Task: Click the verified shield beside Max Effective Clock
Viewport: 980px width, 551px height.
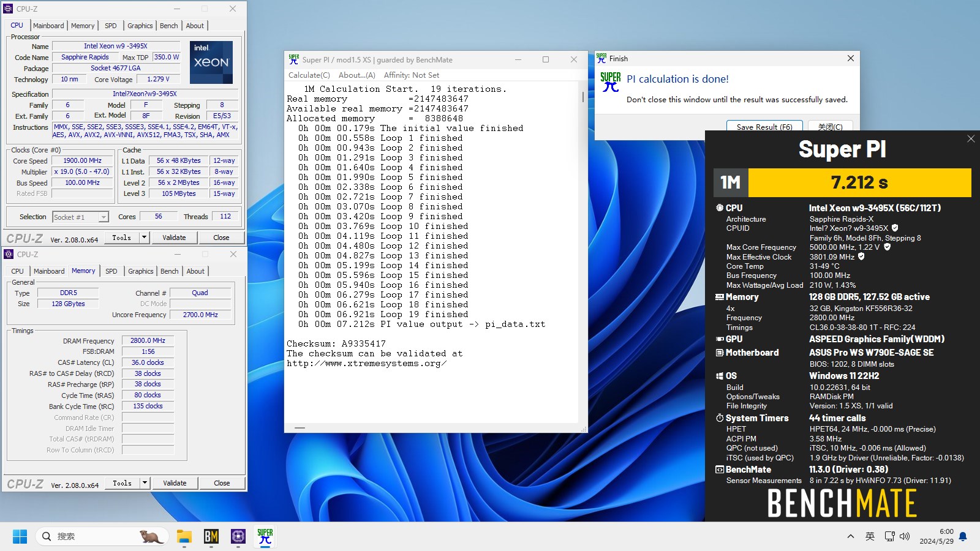Action: [861, 257]
